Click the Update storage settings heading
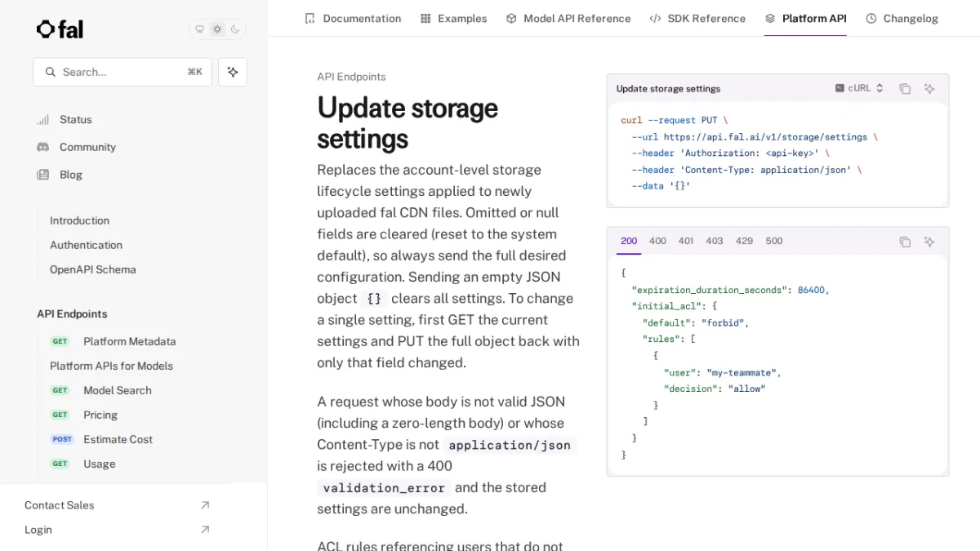Viewport: 980px width, 551px height. click(x=408, y=123)
